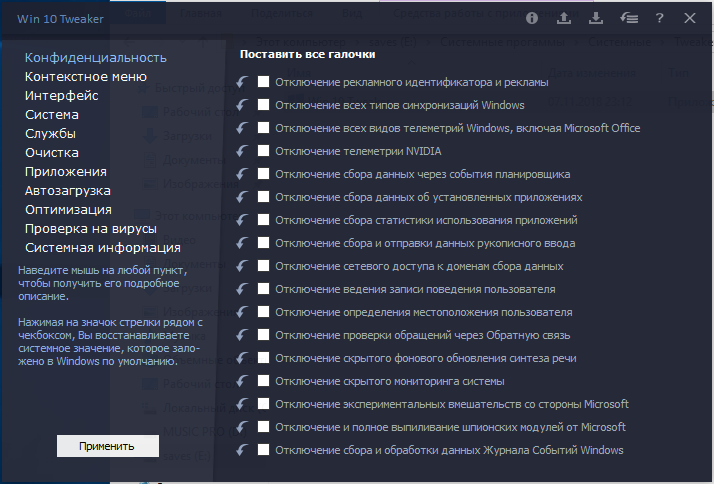Restore default arrow for синхронизаций Windows
The height and width of the screenshot is (484, 714).
point(242,105)
